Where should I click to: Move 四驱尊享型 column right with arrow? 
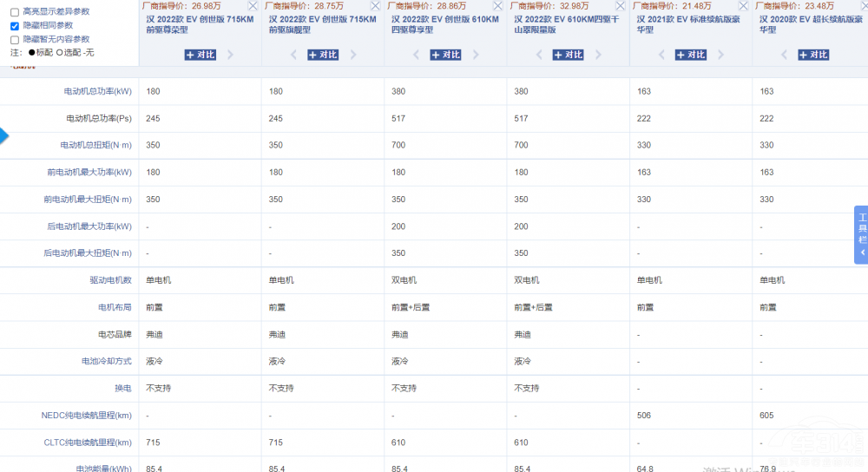pos(476,55)
